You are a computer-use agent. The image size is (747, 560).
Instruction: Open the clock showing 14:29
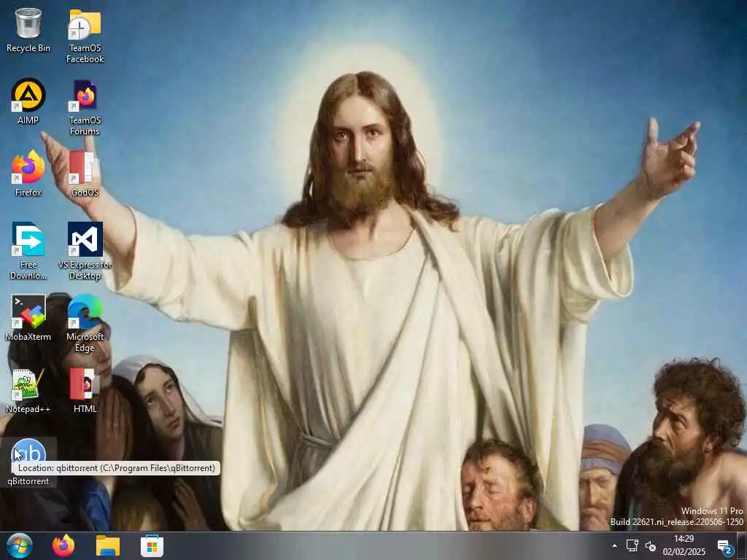click(684, 545)
